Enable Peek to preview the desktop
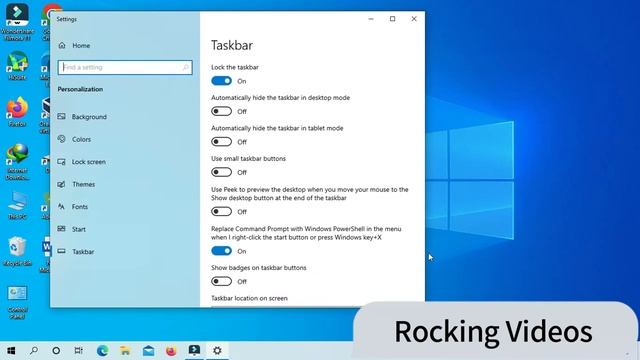 (x=222, y=211)
